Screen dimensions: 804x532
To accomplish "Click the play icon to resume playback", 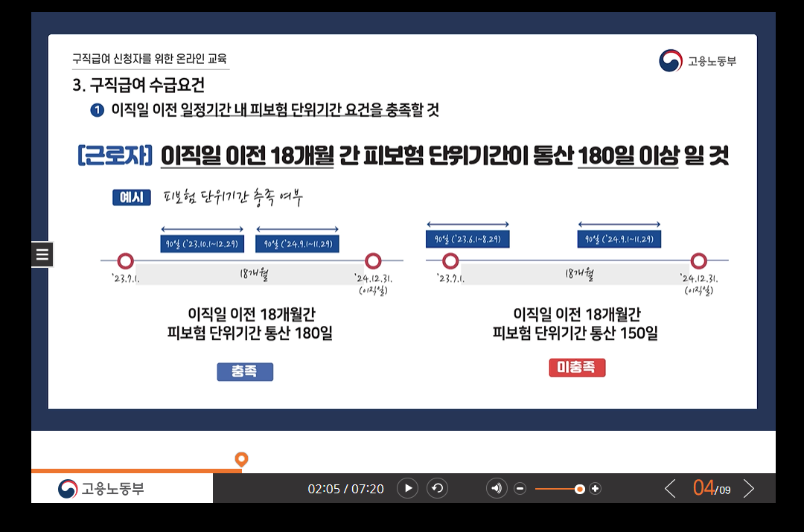I will 407,488.
